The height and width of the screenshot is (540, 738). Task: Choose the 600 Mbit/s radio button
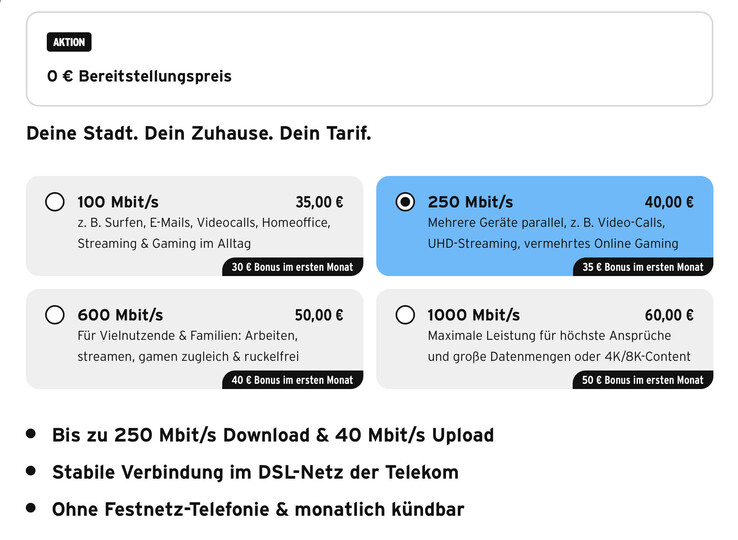coord(55,315)
